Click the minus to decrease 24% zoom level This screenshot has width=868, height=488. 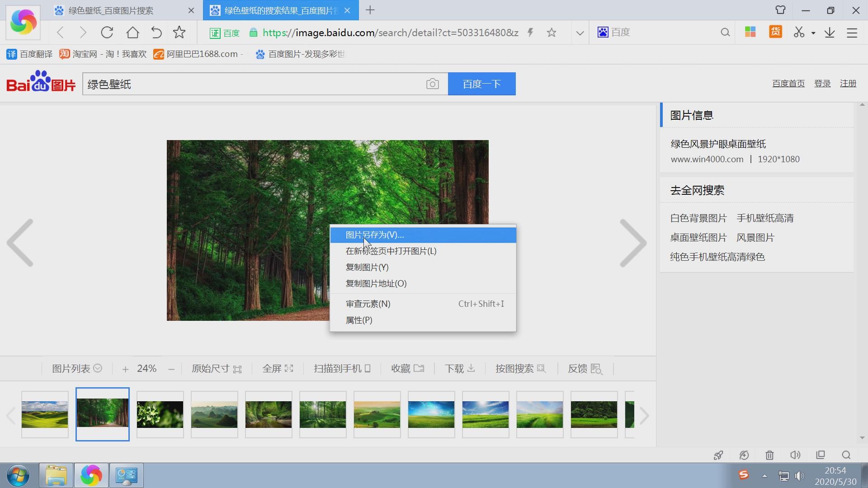click(x=171, y=369)
